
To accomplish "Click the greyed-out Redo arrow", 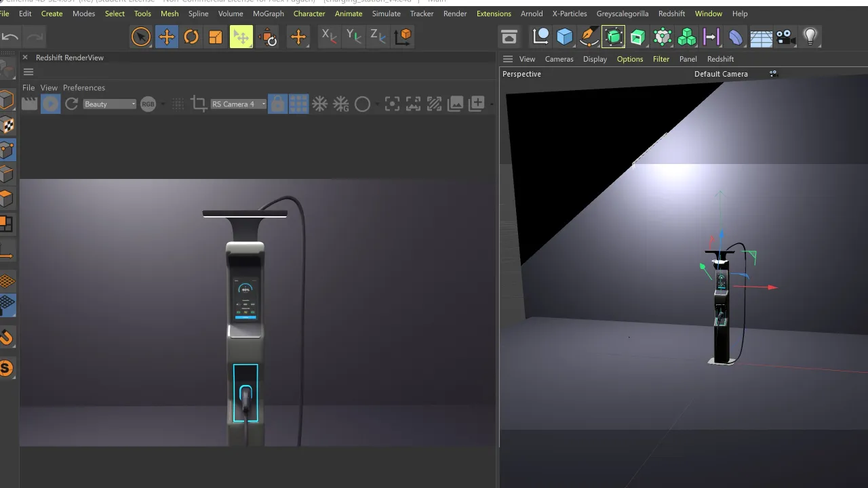I will click(x=35, y=37).
